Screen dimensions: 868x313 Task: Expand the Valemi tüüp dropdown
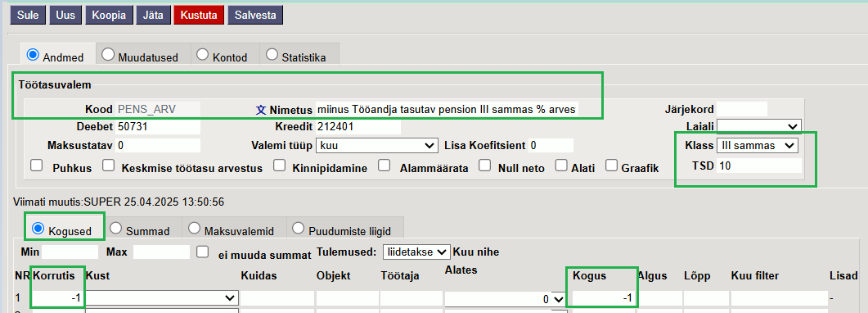tap(376, 146)
